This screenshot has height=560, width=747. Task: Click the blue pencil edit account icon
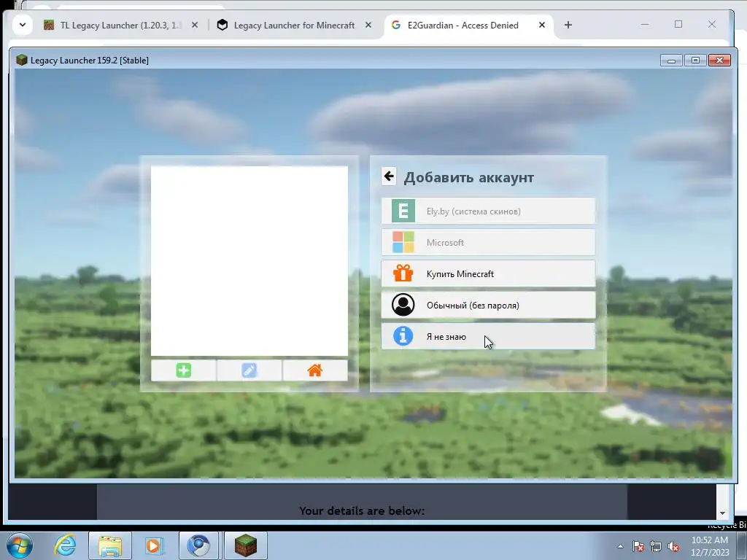pyautogui.click(x=249, y=370)
